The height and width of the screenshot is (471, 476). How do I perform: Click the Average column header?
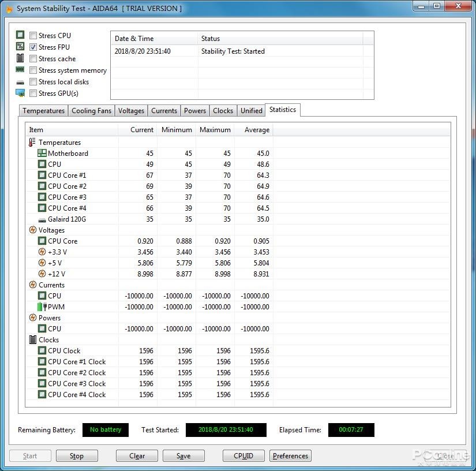[254, 130]
